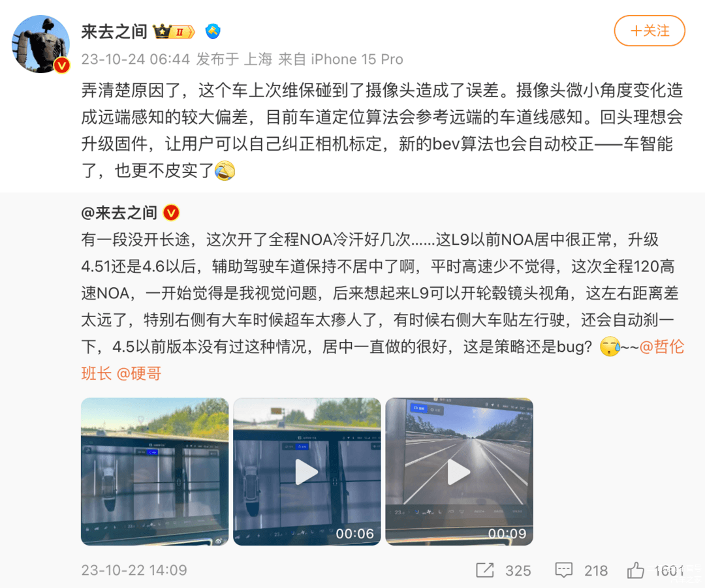Click the sweating emoji in the quoted post

tap(610, 347)
